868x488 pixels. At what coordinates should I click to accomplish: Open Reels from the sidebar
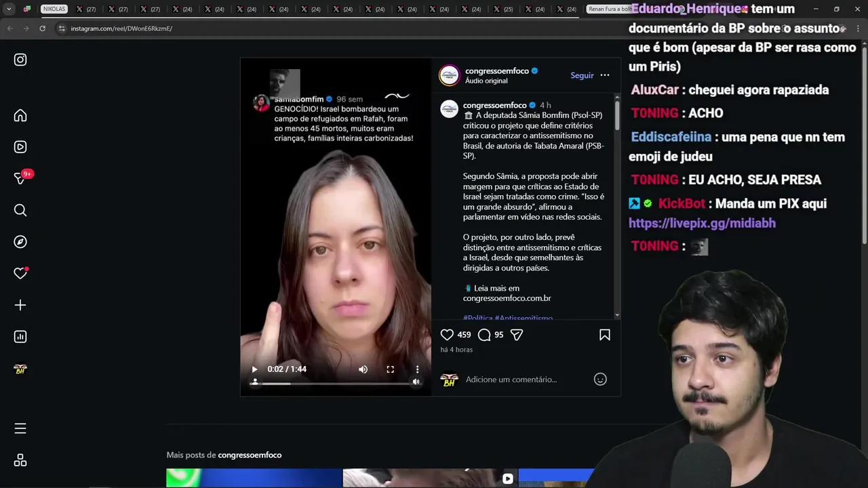(20, 146)
